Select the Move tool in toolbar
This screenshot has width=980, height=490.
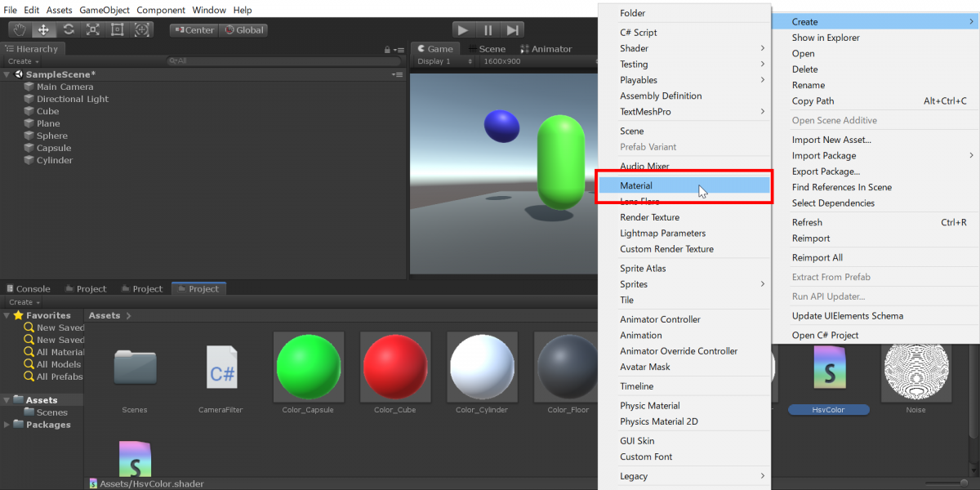coord(44,29)
